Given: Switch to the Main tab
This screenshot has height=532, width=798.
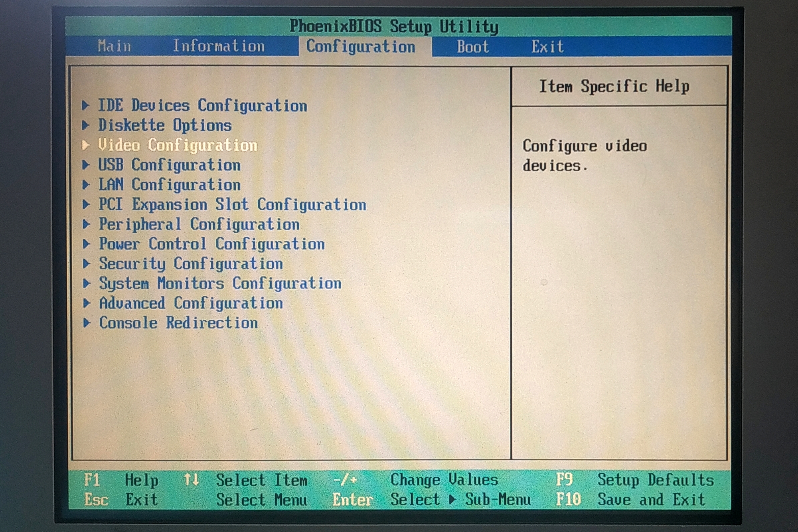Looking at the screenshot, I should click(x=115, y=46).
